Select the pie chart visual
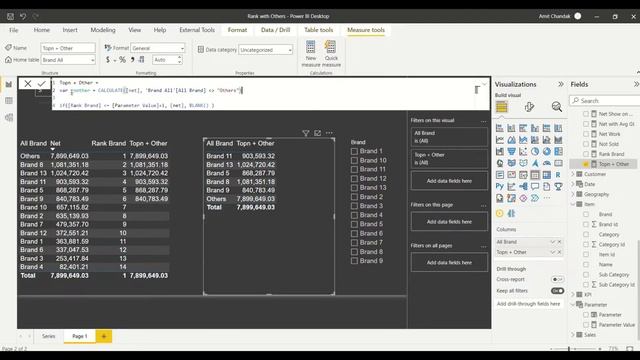This screenshot has height=360, width=640. click(535, 152)
